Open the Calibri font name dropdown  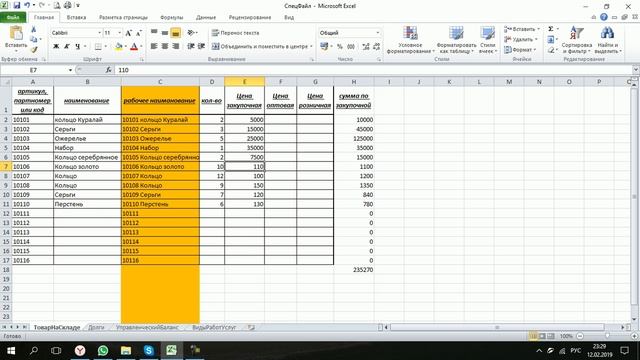point(99,33)
